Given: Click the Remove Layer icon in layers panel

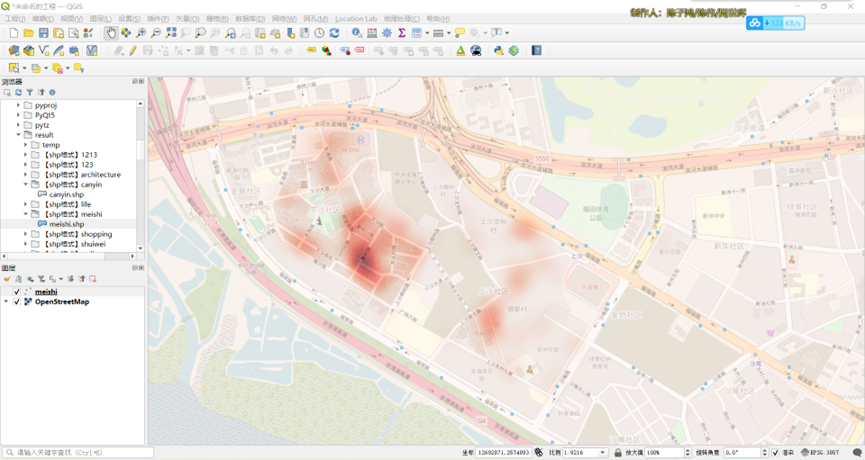Looking at the screenshot, I should pyautogui.click(x=93, y=279).
